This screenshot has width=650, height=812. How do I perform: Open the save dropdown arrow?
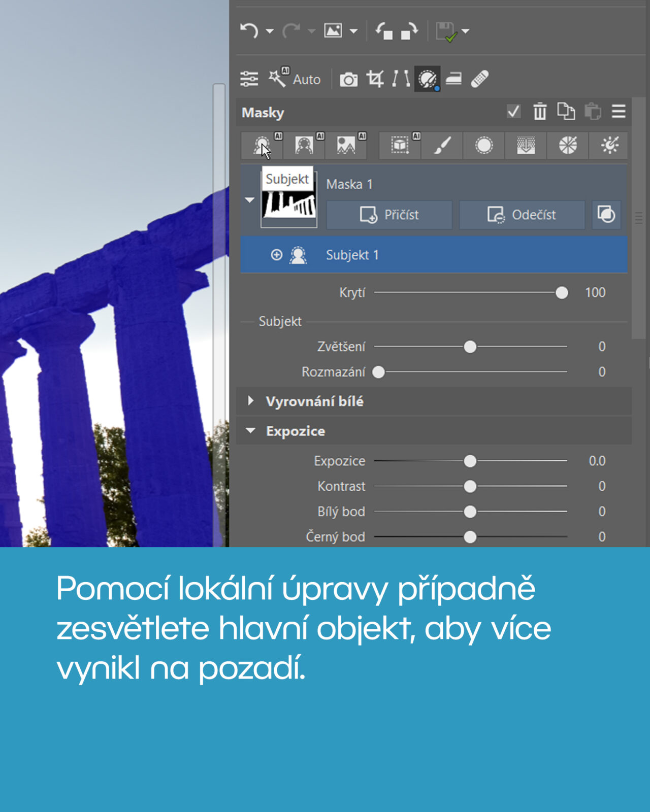[x=466, y=31]
